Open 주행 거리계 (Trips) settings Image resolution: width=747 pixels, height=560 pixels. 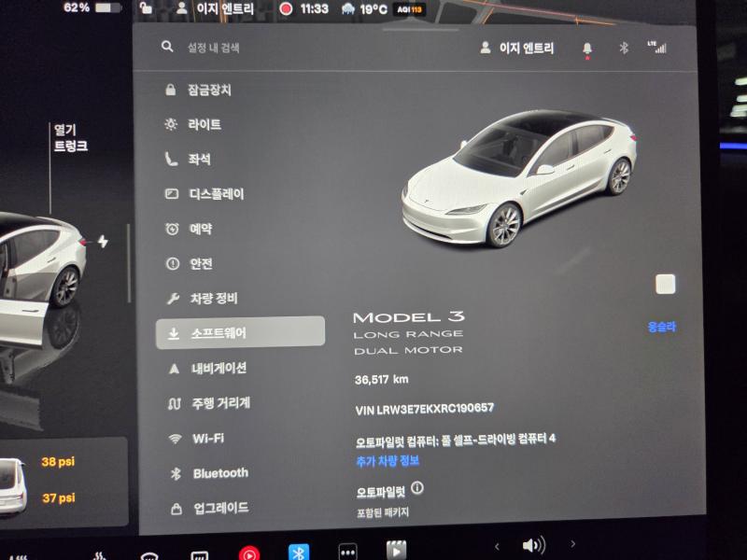click(x=208, y=403)
